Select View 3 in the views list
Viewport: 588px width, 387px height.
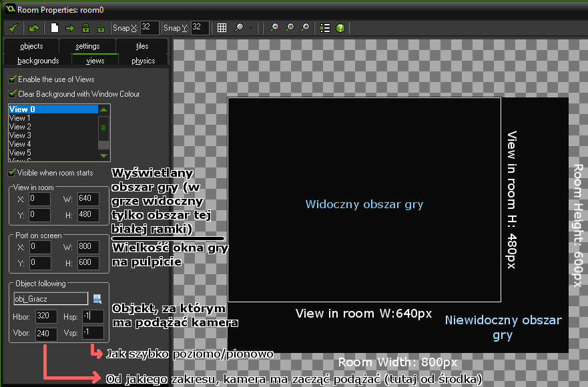(20, 135)
